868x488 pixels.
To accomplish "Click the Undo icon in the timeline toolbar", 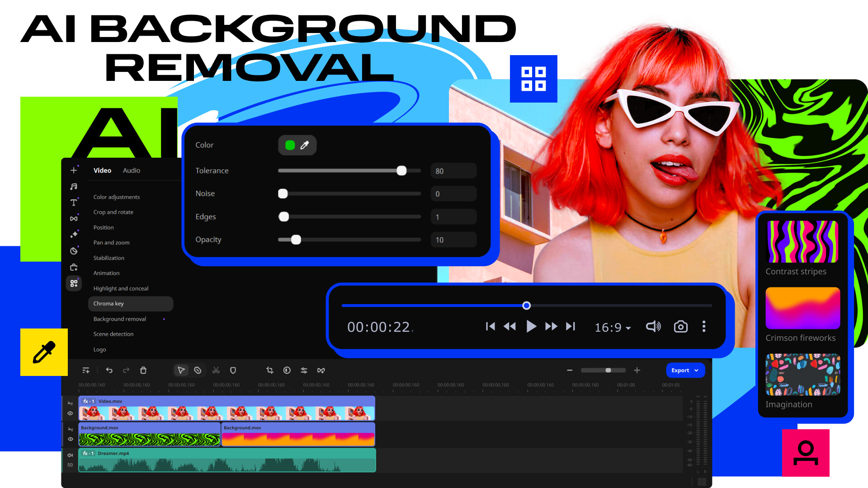I will 109,370.
